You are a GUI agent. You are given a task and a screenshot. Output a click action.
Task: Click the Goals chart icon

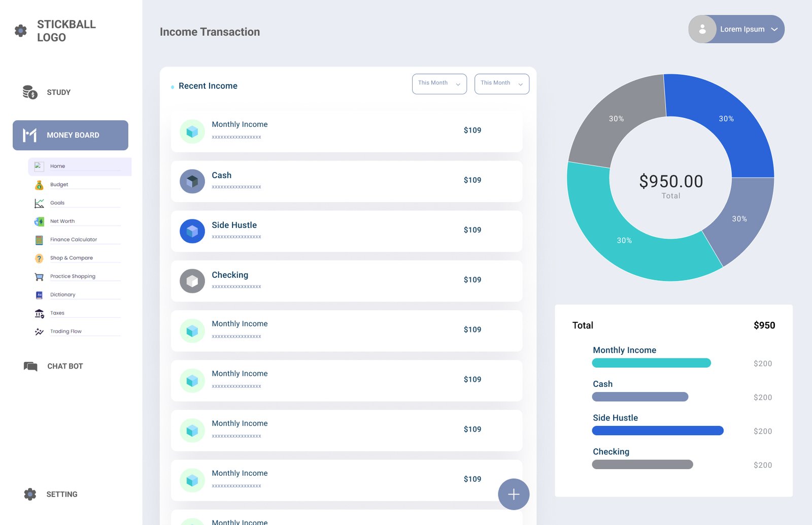click(39, 203)
